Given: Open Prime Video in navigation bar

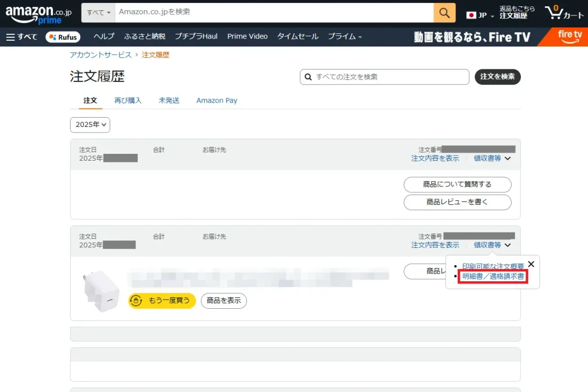Looking at the screenshot, I should click(x=247, y=36).
